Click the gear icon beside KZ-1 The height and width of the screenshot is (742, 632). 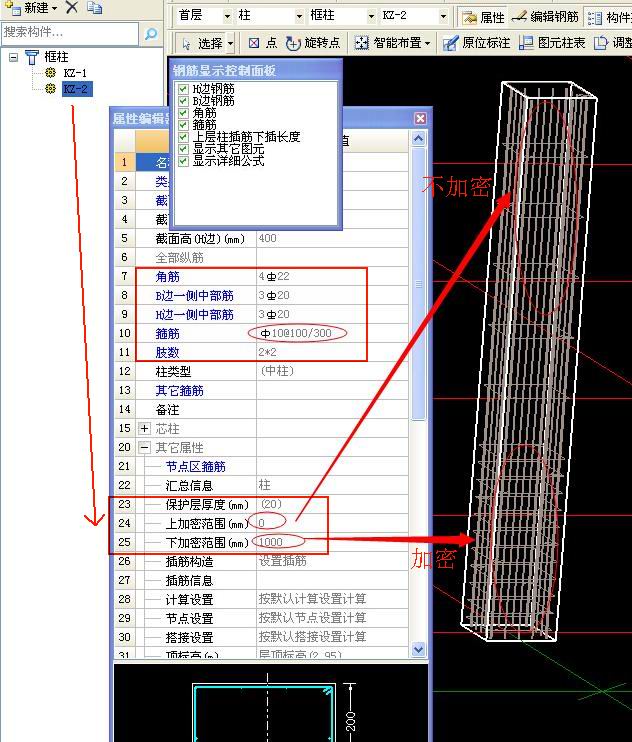50,72
